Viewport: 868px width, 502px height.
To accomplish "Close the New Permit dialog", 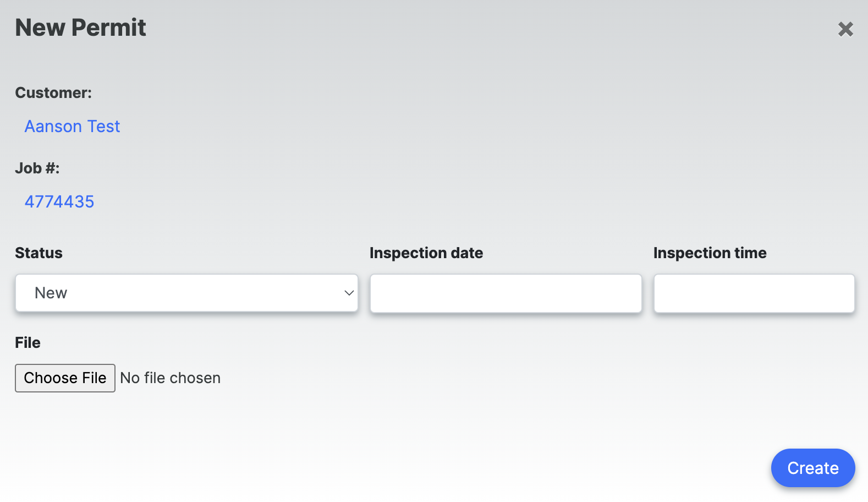I will tap(845, 29).
